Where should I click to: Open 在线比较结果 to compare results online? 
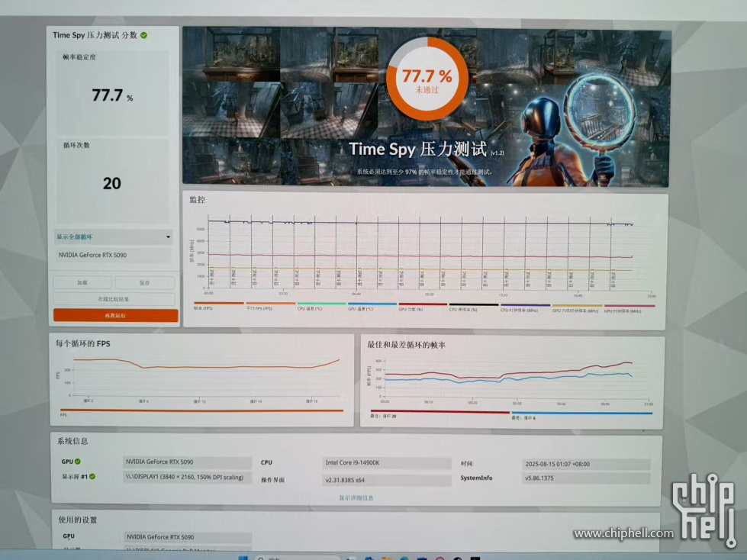coord(114,299)
